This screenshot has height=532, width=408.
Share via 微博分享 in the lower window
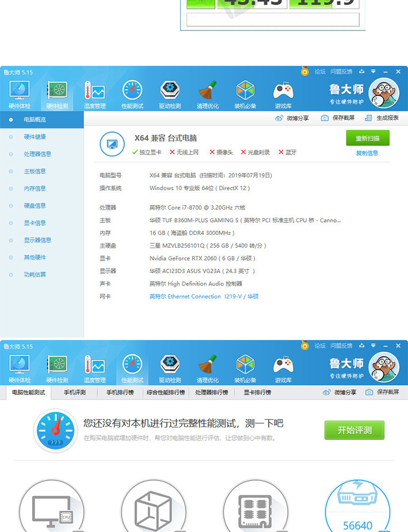click(x=340, y=392)
